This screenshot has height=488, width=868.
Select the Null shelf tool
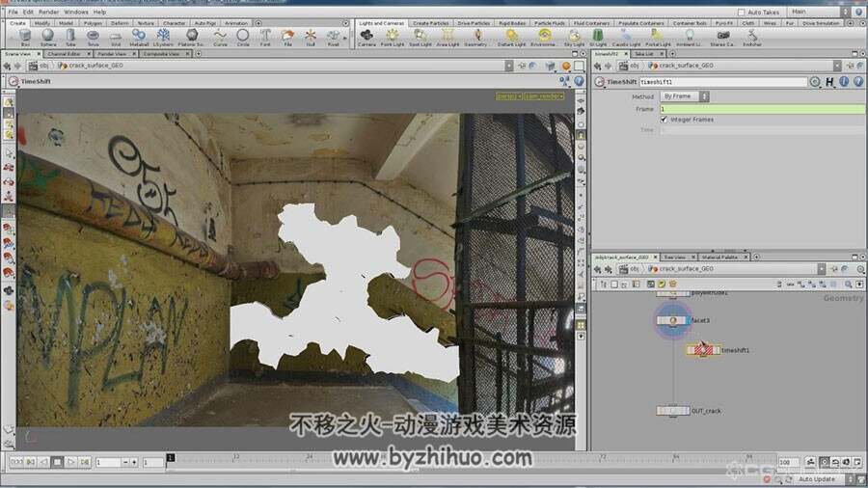311,38
